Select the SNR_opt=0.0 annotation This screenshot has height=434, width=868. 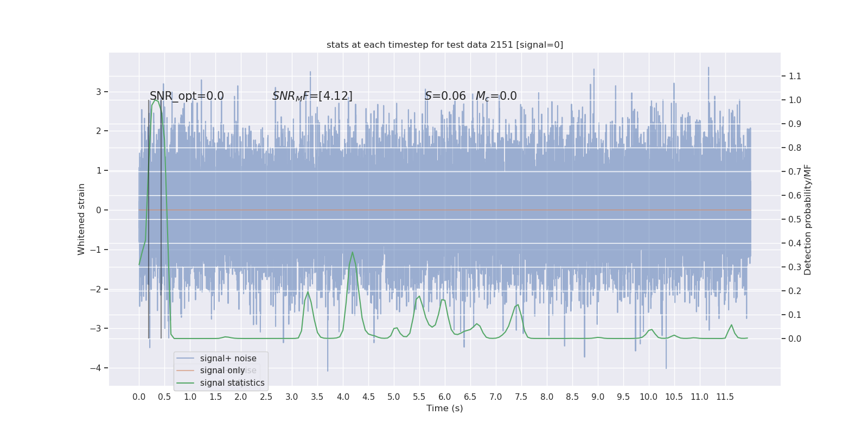point(187,96)
